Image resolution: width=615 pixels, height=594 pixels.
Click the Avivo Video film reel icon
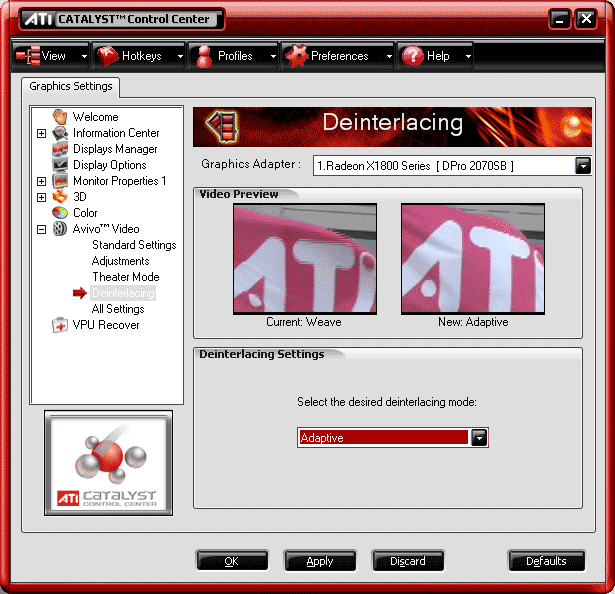(x=60, y=229)
